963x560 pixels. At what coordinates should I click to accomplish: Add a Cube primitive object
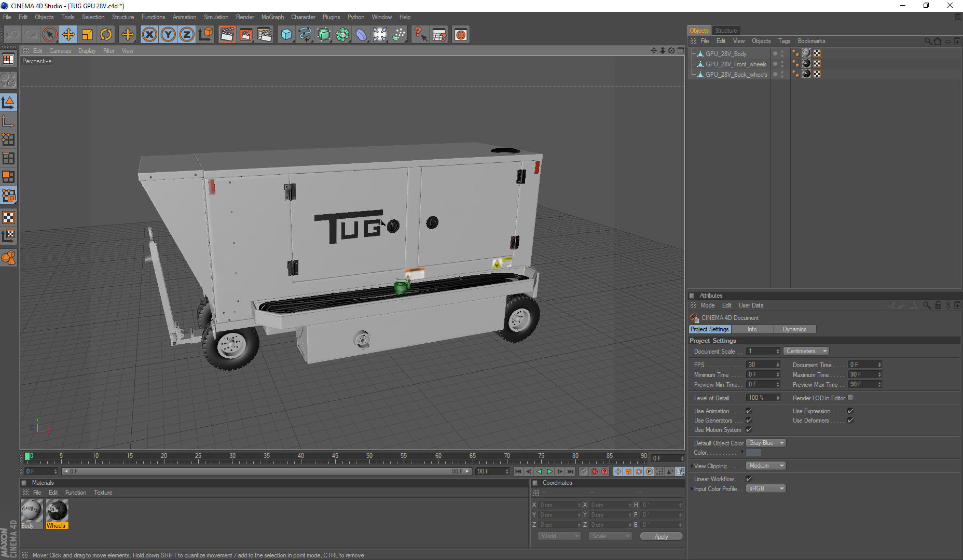(x=286, y=35)
